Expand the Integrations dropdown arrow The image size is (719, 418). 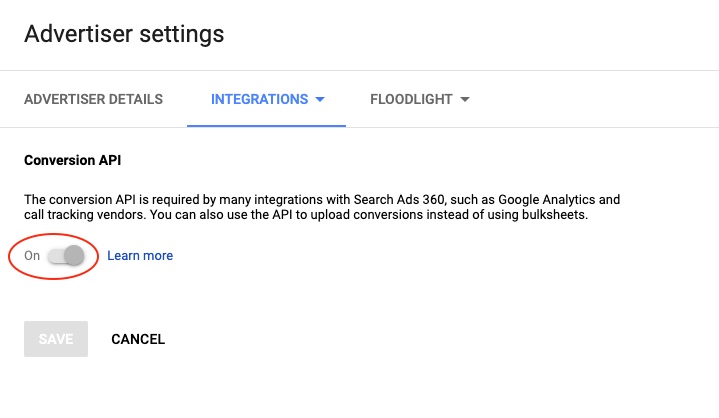click(x=320, y=99)
